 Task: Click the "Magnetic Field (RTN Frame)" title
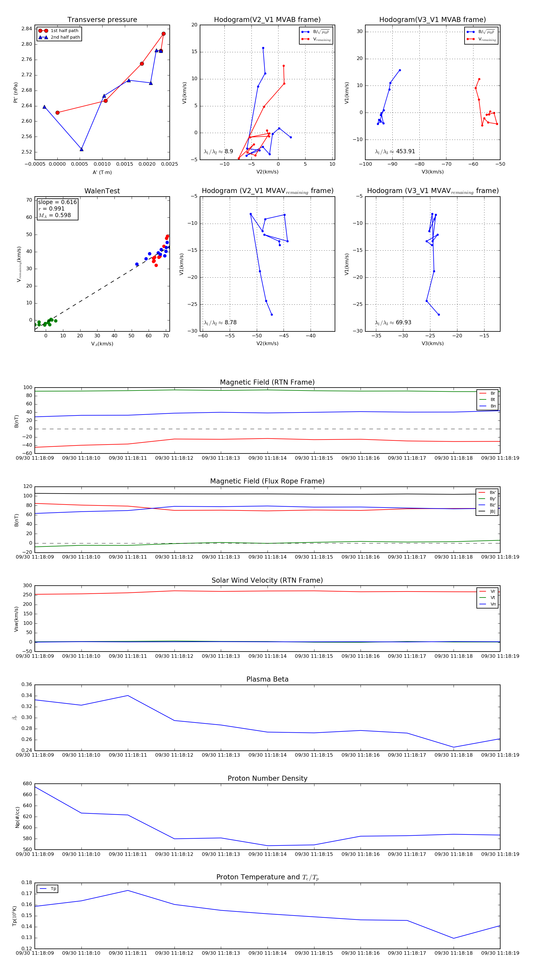coord(267,382)
